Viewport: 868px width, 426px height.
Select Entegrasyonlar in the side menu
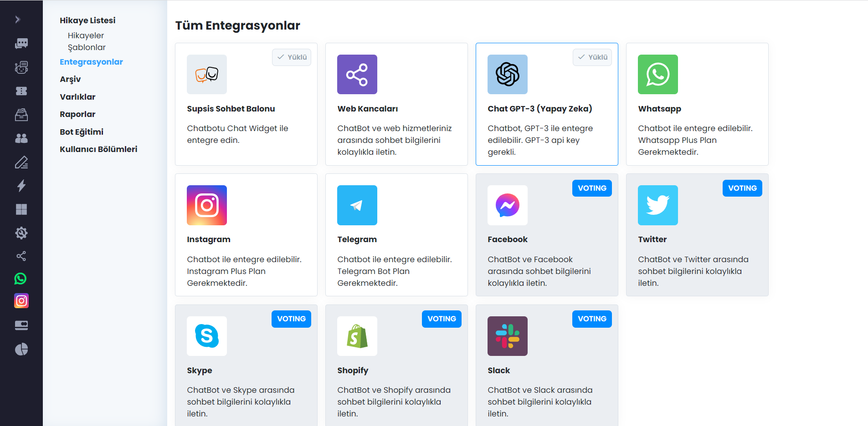91,62
